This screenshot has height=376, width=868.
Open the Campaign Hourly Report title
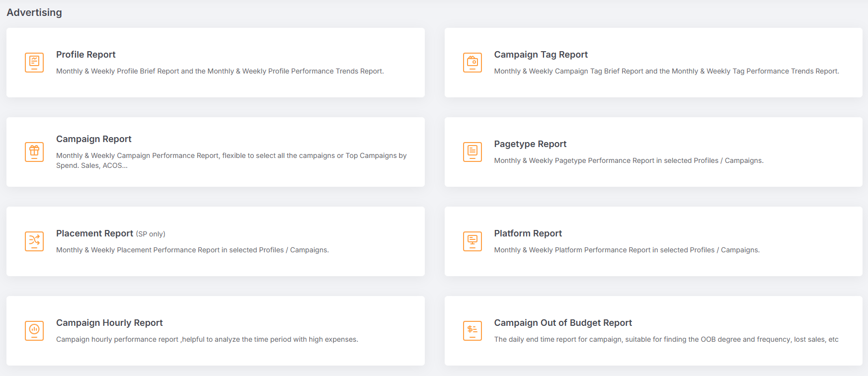point(109,323)
